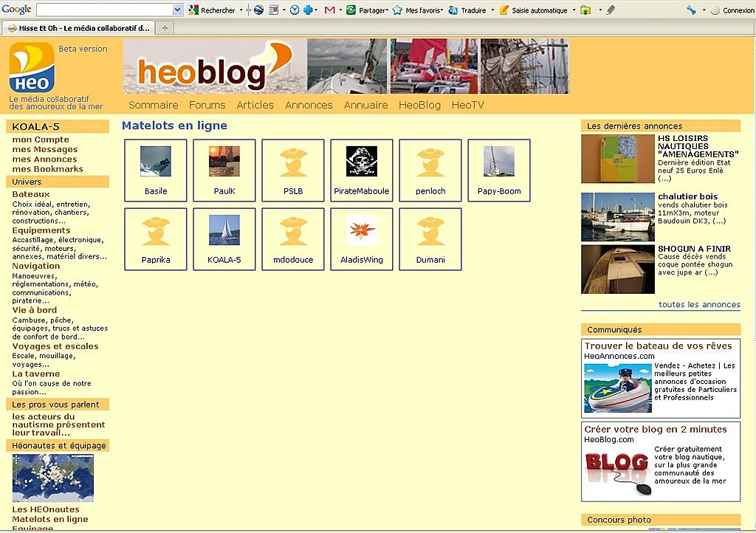Image resolution: width=756 pixels, height=533 pixels.
Task: Open Dumani's default sailor avatar
Action: tap(430, 231)
